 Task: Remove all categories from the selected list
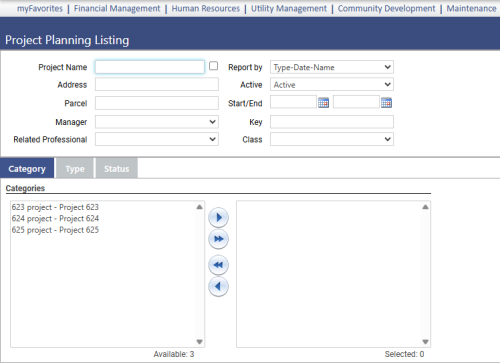(x=218, y=265)
